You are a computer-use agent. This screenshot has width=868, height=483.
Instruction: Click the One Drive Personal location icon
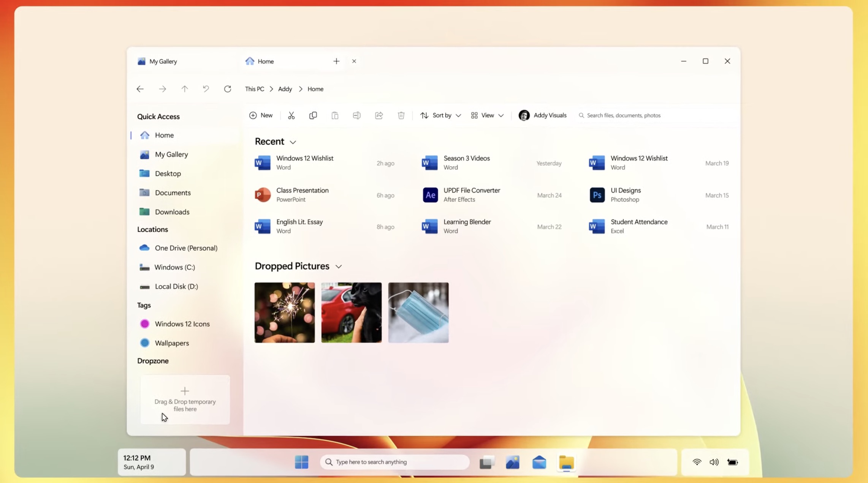pos(145,248)
